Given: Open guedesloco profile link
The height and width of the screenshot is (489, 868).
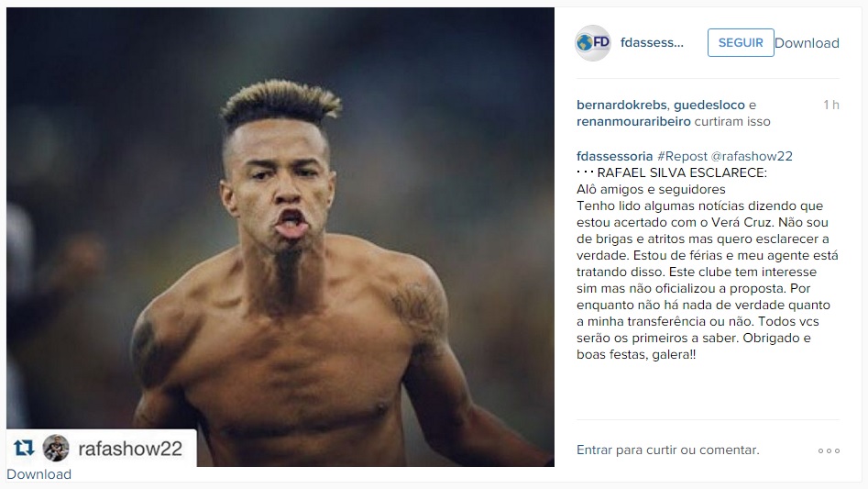Looking at the screenshot, I should pyautogui.click(x=709, y=105).
